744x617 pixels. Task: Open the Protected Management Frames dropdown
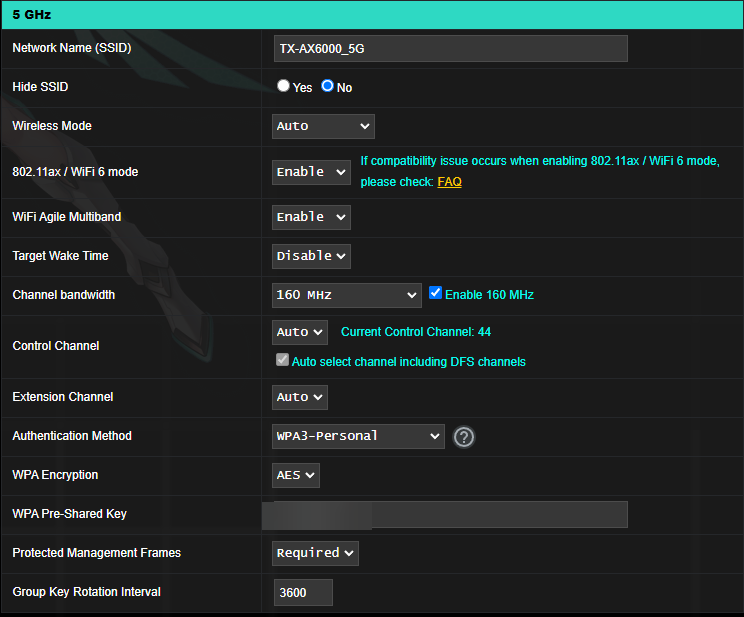315,553
